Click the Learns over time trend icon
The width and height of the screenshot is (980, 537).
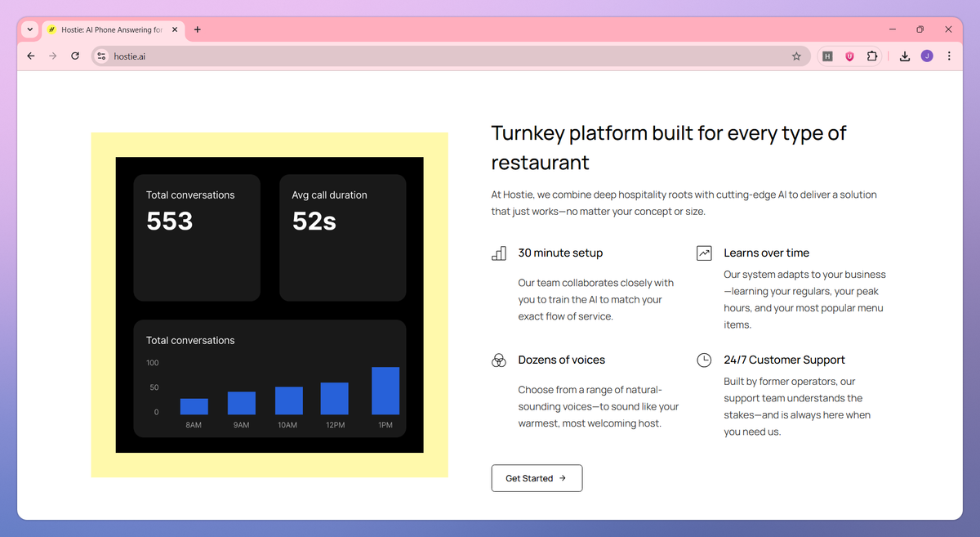click(704, 253)
